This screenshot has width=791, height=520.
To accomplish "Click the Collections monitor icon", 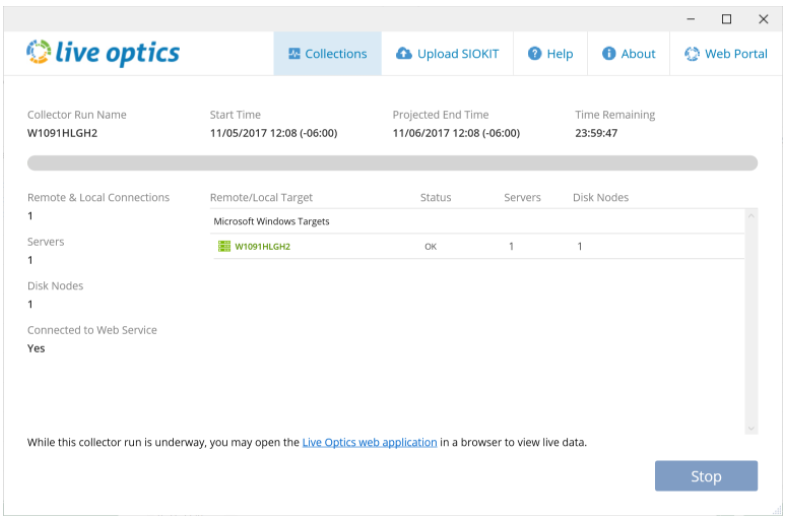I will 294,53.
